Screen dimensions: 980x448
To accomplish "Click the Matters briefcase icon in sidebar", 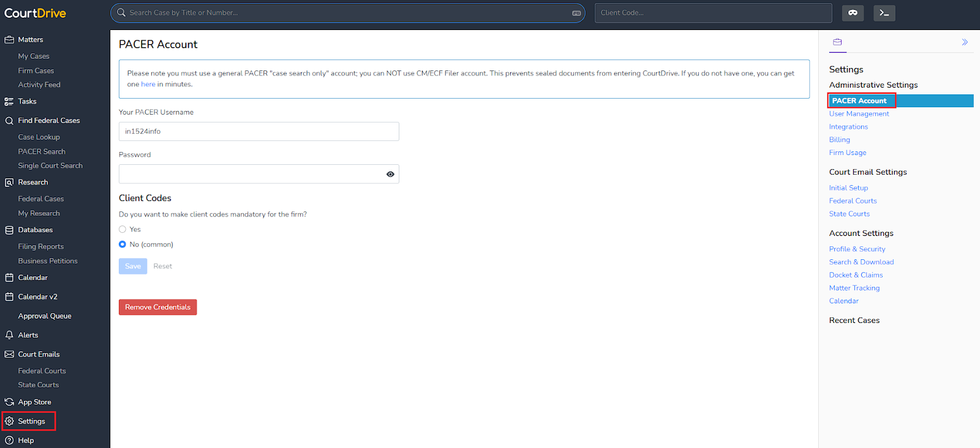I will (9, 40).
